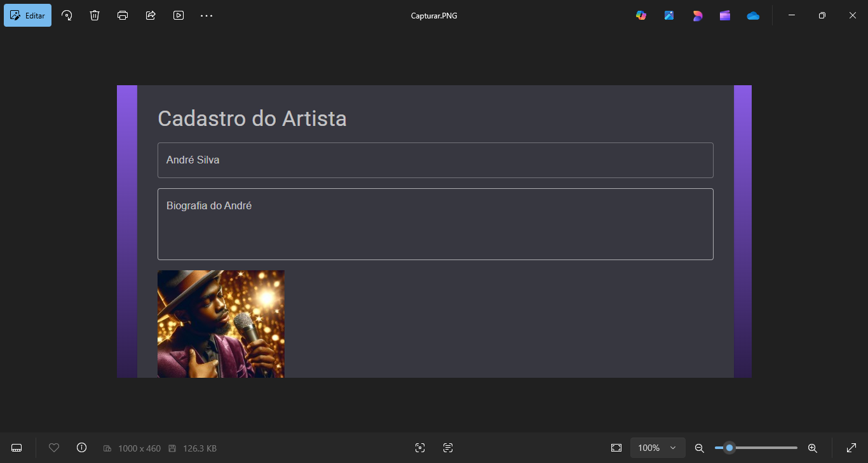Open the purple video editor icon in the title bar
868x463 pixels.
point(725,15)
